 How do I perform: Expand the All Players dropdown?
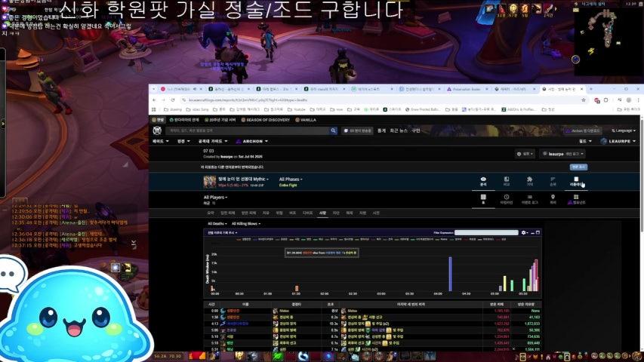point(215,198)
